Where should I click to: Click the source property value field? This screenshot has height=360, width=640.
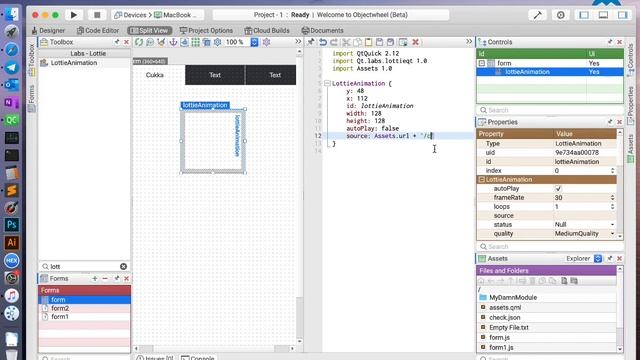pos(584,216)
